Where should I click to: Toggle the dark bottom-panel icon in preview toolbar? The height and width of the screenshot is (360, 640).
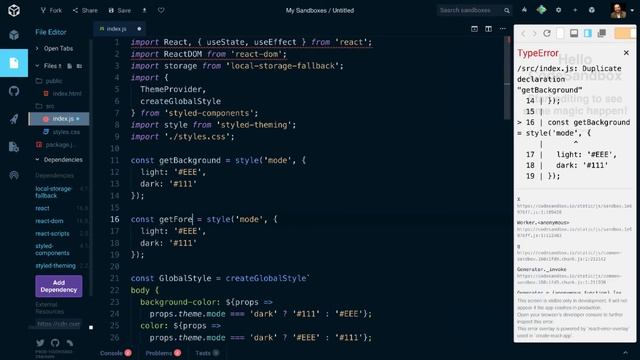tap(574, 33)
